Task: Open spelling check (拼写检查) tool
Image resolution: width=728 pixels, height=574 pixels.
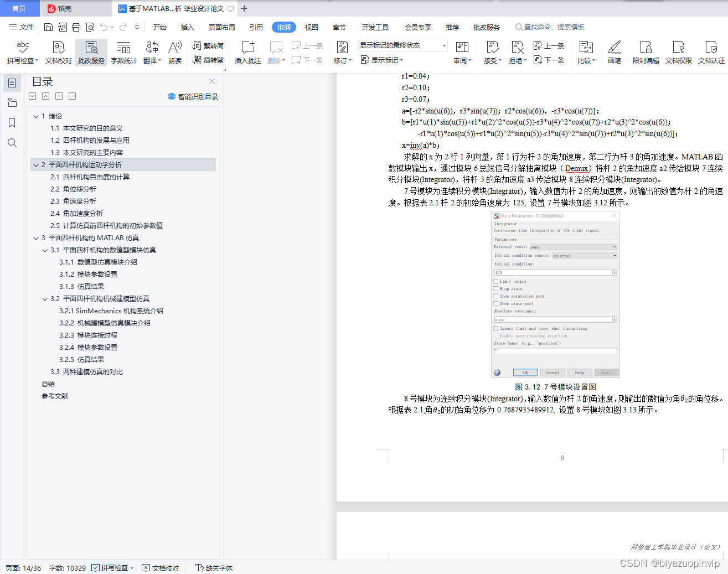Action: point(23,53)
